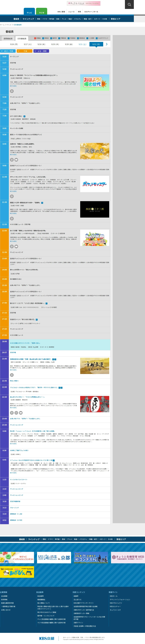Open 自転車交通安全CMコンテスト banner

91,558
